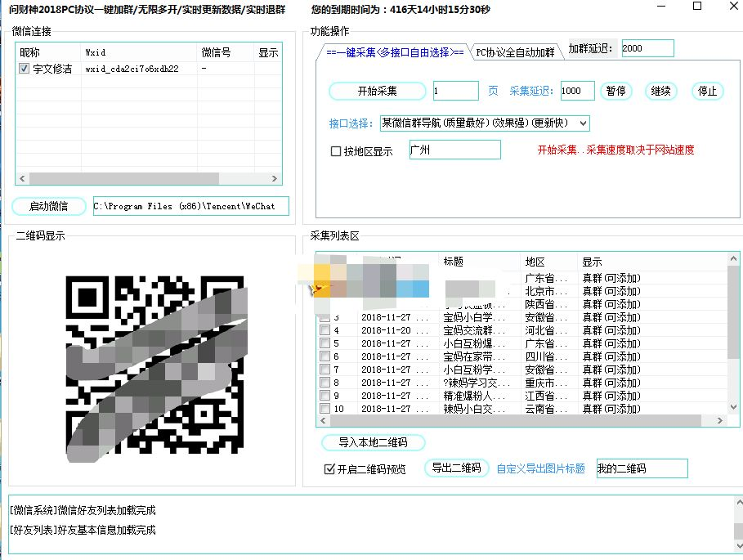Switch to the 一键采集 多接口自由选择 tab
The width and height of the screenshot is (743, 560).
click(x=395, y=52)
